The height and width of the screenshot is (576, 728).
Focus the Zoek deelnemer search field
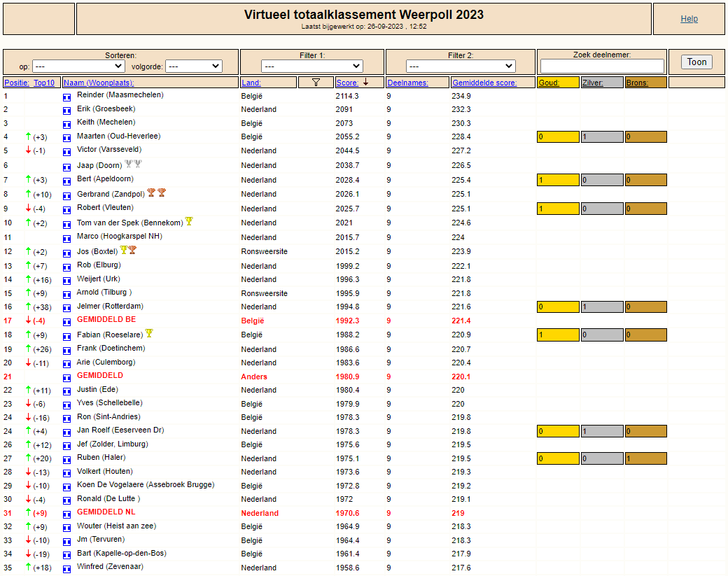tap(602, 66)
